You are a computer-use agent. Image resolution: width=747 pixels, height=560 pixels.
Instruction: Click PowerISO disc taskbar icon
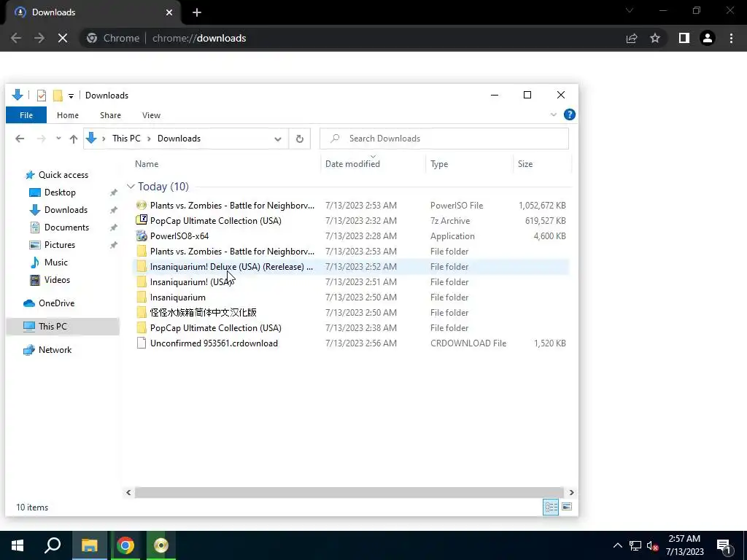(161, 545)
